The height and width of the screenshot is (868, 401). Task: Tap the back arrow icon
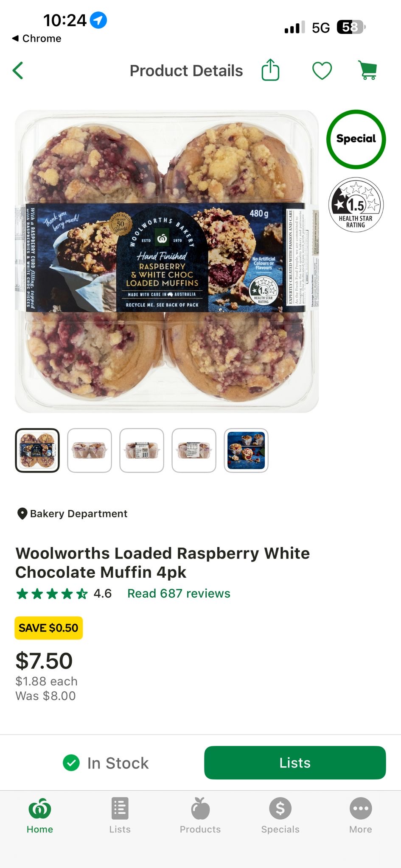(18, 71)
